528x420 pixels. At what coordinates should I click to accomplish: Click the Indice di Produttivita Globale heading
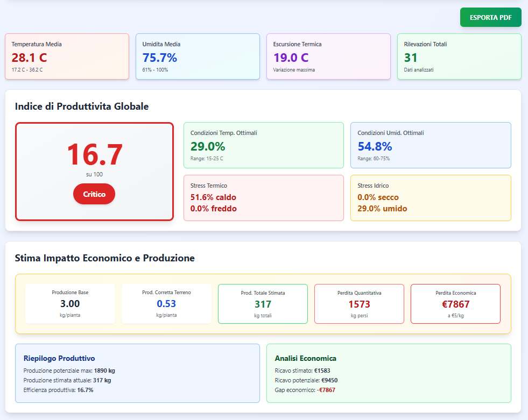82,106
